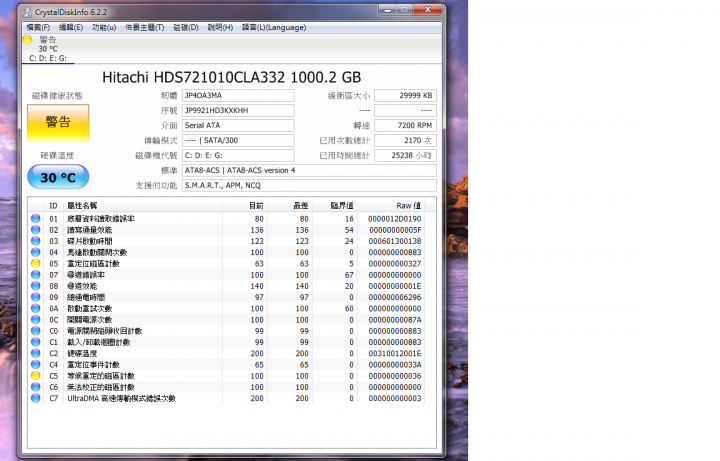Click the yellow warning orb for attribute 05

tap(35, 264)
